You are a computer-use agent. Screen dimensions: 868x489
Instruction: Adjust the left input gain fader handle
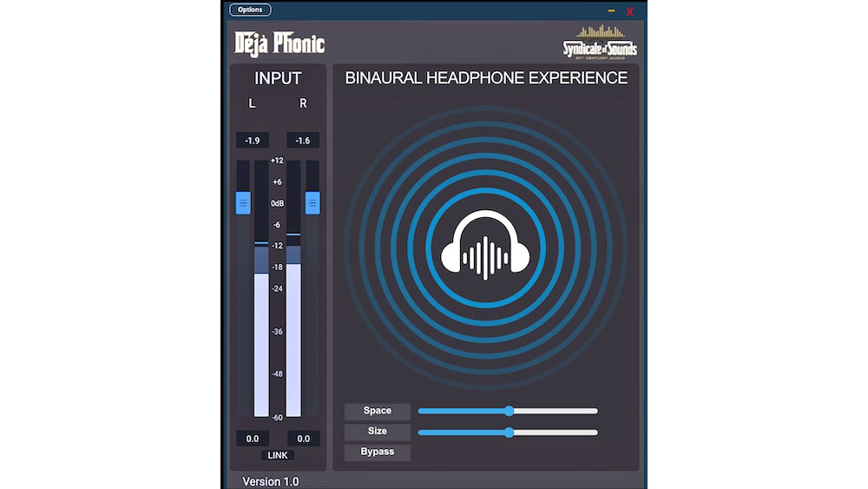[x=243, y=202]
